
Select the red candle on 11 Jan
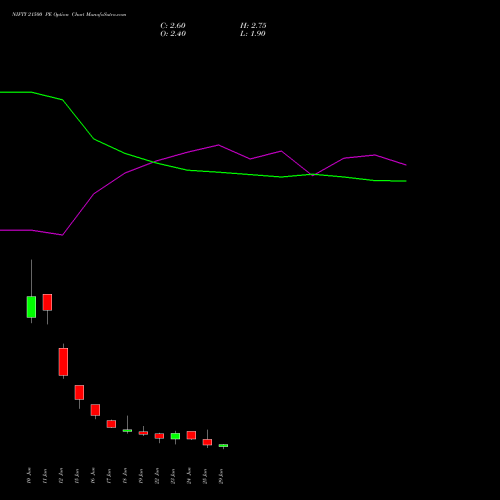tap(47, 302)
